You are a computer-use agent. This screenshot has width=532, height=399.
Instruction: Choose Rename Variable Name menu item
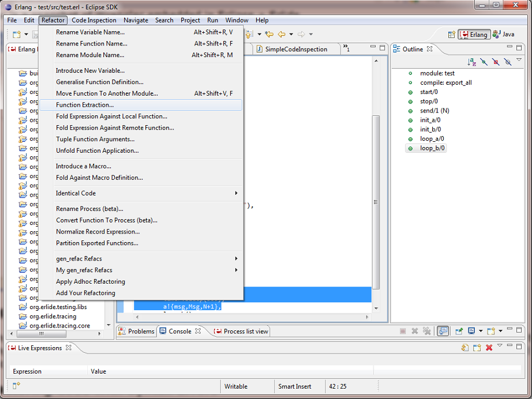tap(141, 32)
